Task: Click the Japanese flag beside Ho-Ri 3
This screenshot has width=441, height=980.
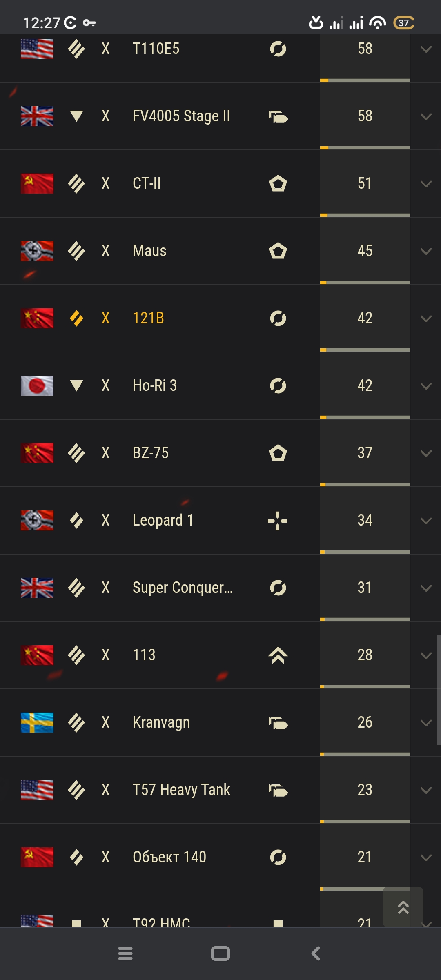Action: [37, 385]
